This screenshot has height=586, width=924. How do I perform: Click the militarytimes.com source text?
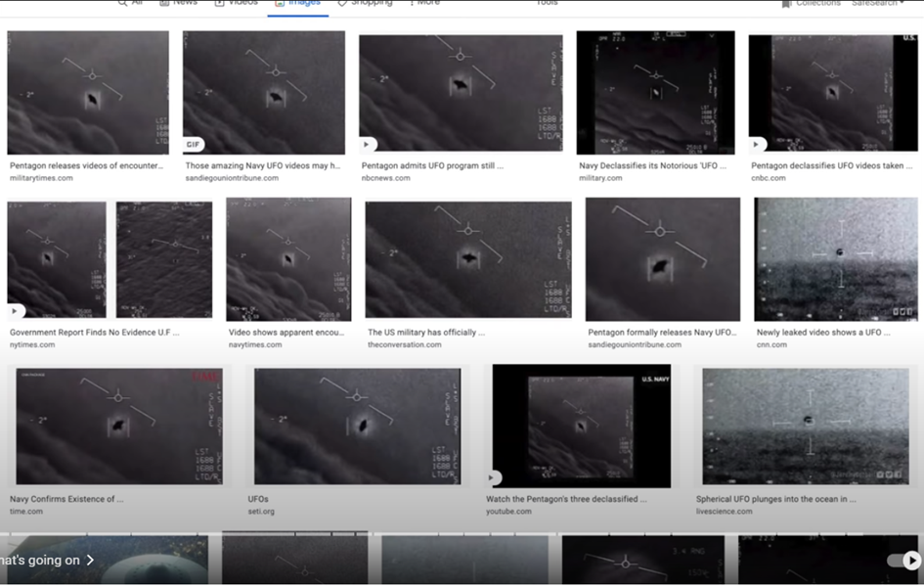point(41,178)
